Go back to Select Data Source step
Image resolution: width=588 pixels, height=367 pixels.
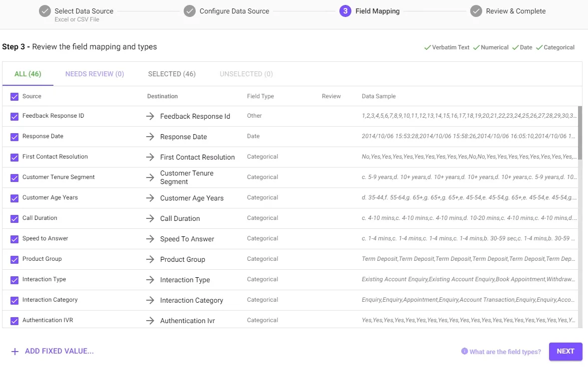click(x=84, y=11)
